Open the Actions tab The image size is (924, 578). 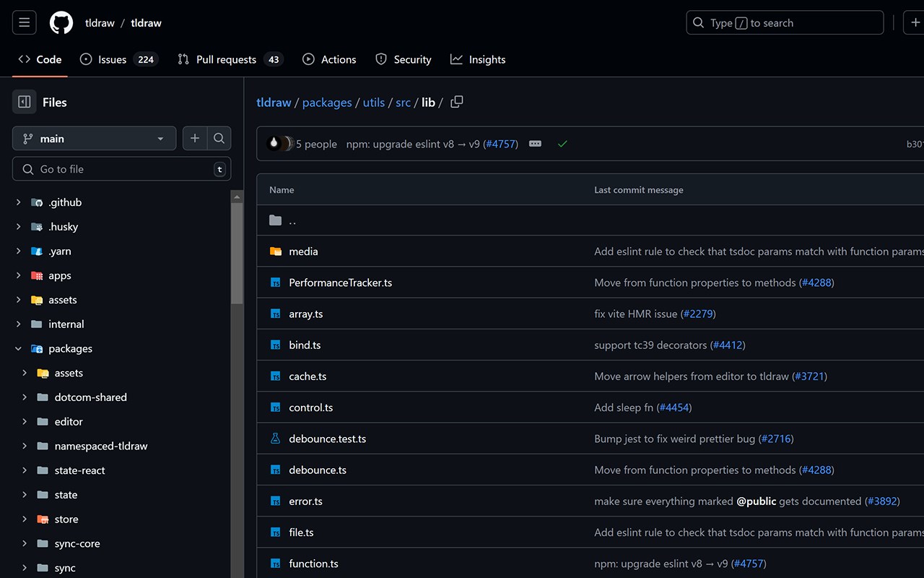click(x=329, y=59)
